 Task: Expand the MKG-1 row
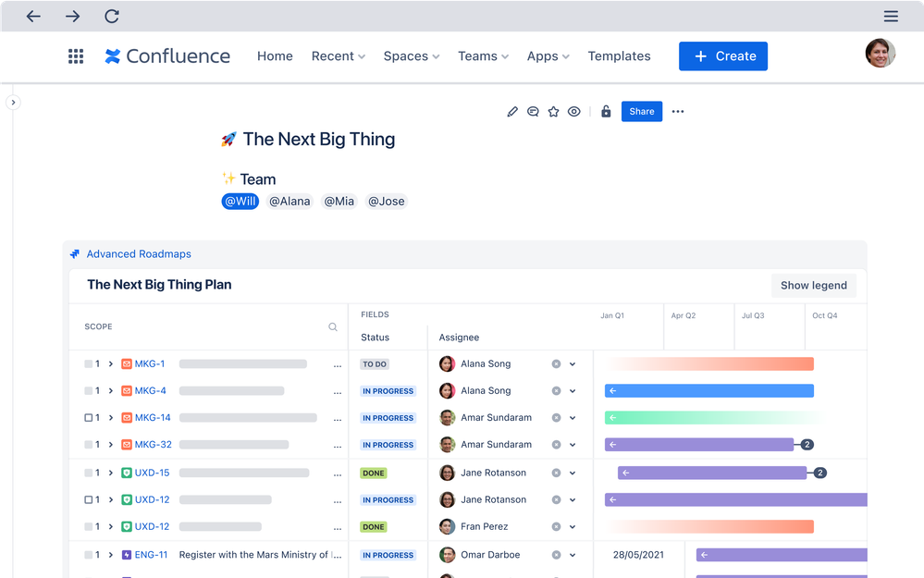tap(110, 364)
